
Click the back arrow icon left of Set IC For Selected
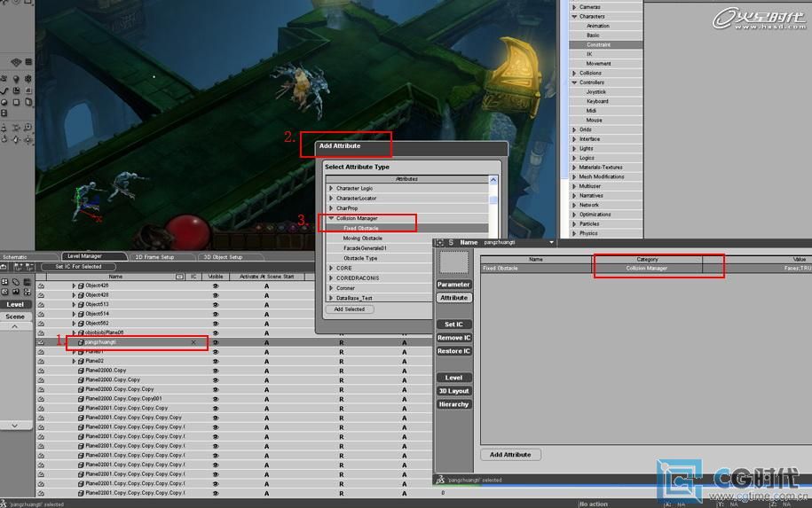4,267
